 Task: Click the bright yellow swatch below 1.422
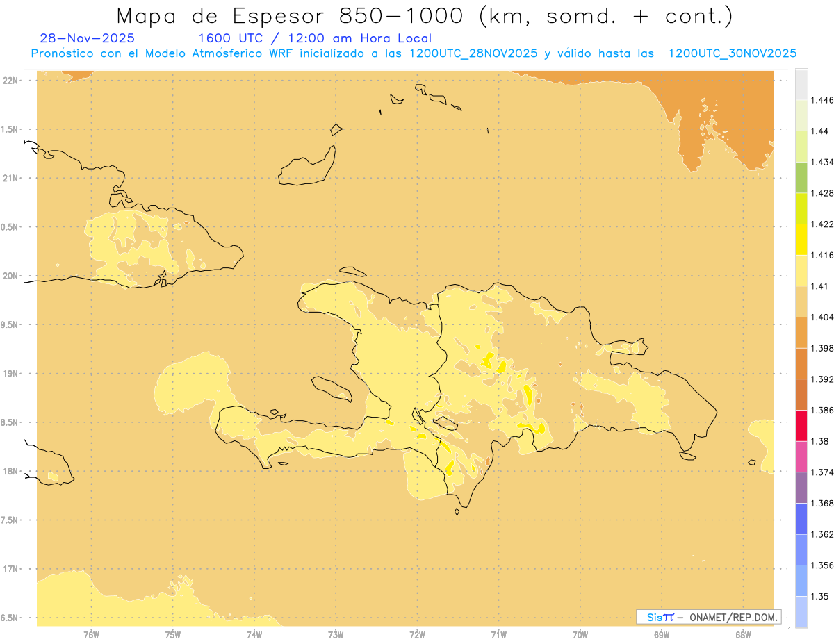[x=801, y=240]
